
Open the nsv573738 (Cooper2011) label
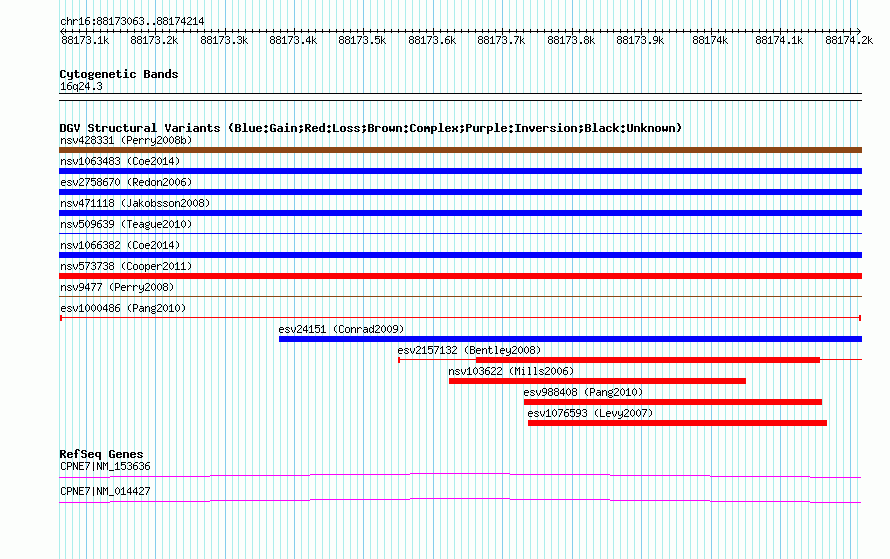point(126,266)
